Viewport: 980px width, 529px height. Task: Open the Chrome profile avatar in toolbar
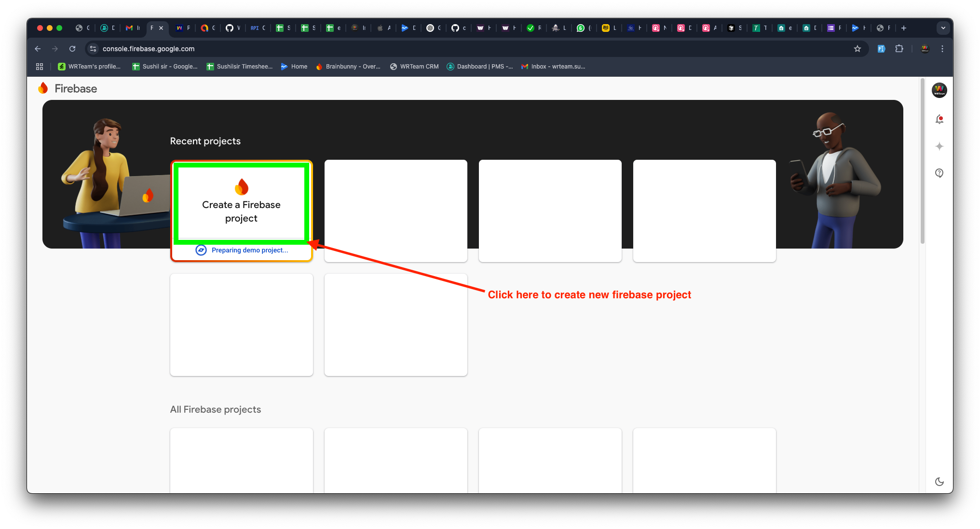925,49
